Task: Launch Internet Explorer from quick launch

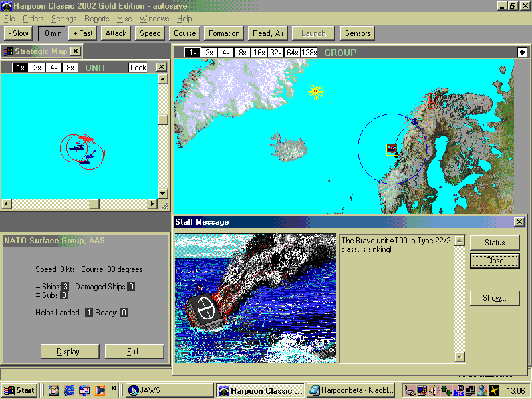Action: (69, 390)
